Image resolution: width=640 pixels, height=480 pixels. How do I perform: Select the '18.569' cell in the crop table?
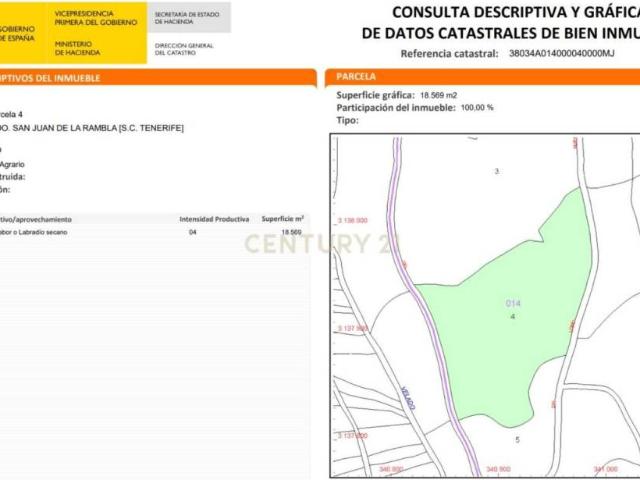coord(291,232)
